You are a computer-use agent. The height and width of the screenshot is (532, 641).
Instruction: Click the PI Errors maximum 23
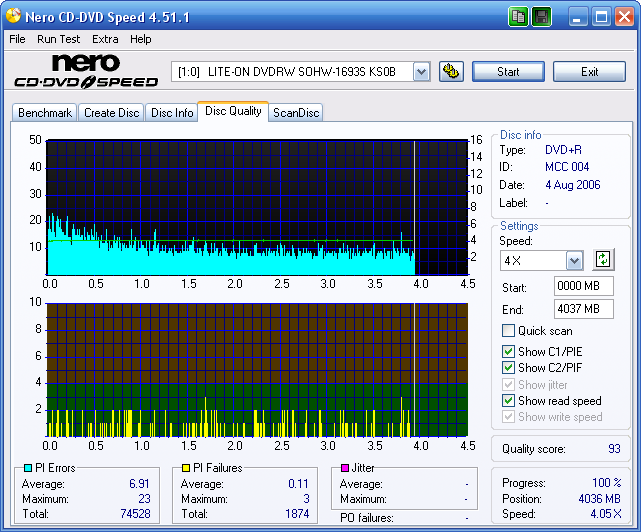click(x=144, y=499)
